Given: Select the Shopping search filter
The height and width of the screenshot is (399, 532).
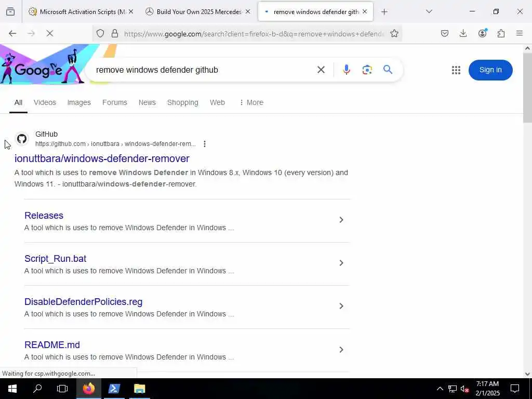Looking at the screenshot, I should click(x=182, y=102).
